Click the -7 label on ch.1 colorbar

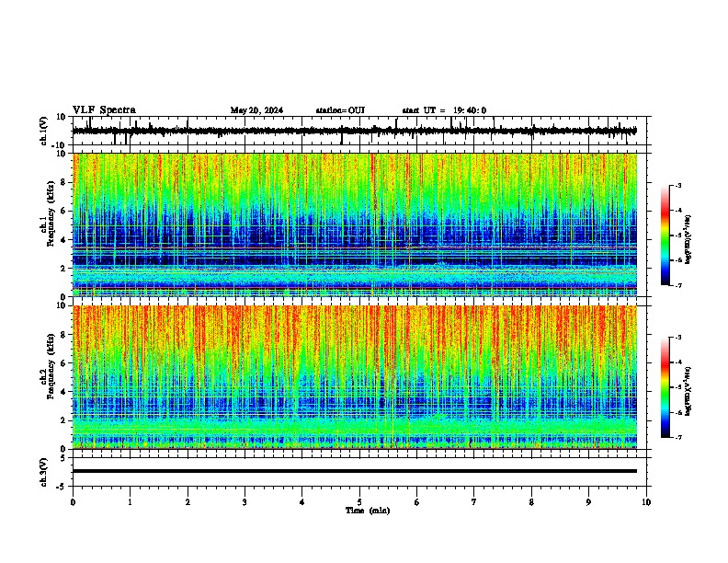[678, 285]
